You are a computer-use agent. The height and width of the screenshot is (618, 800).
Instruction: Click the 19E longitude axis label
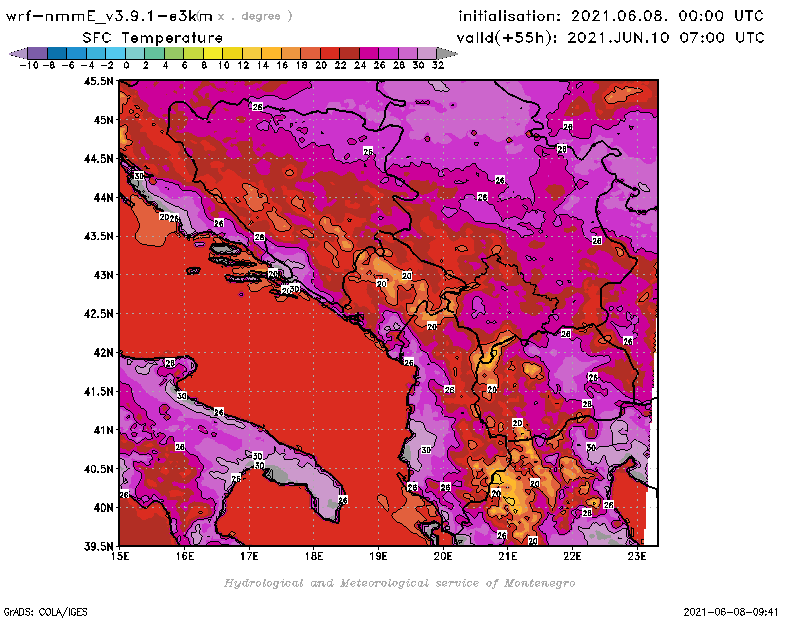tap(379, 556)
